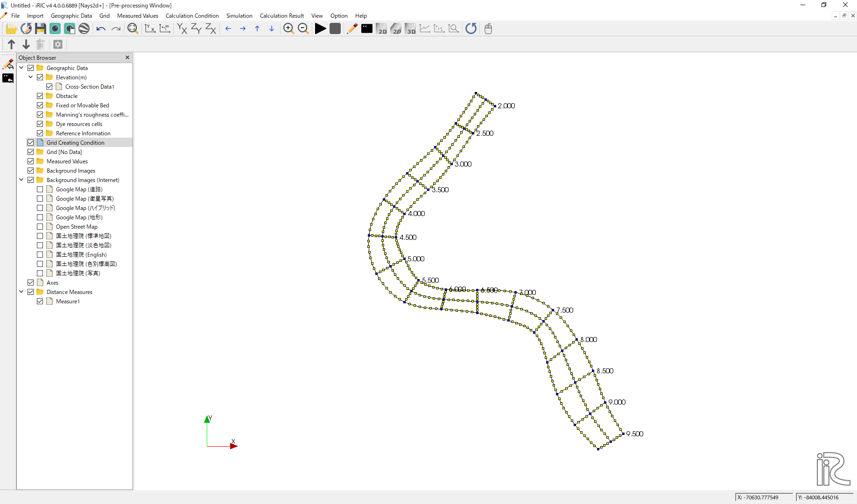
Task: Open the Import menu
Action: tap(35, 16)
